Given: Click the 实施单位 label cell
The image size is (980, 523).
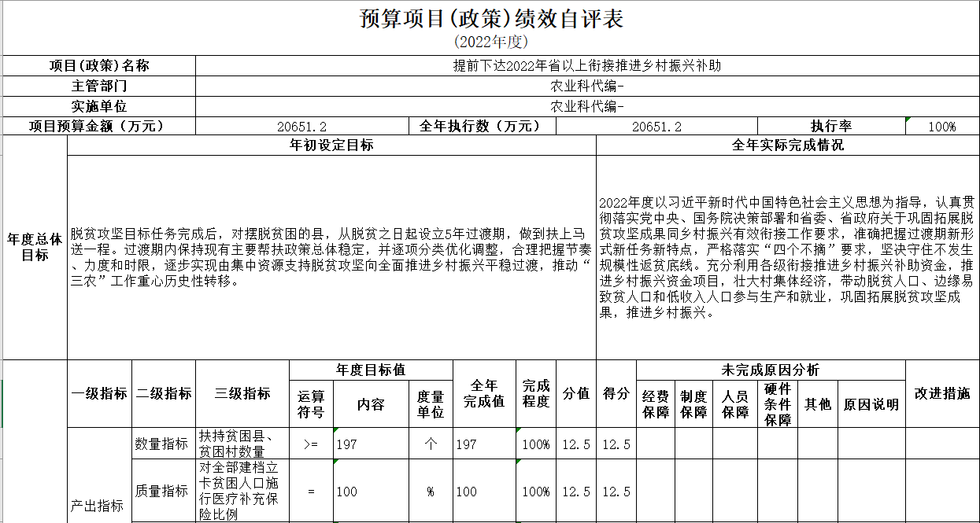Looking at the screenshot, I should point(99,106).
